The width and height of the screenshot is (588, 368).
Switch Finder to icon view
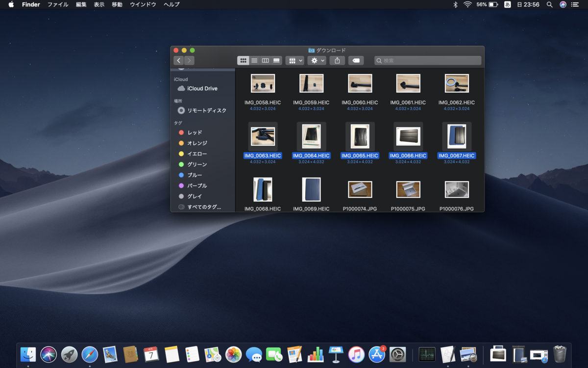pos(243,60)
